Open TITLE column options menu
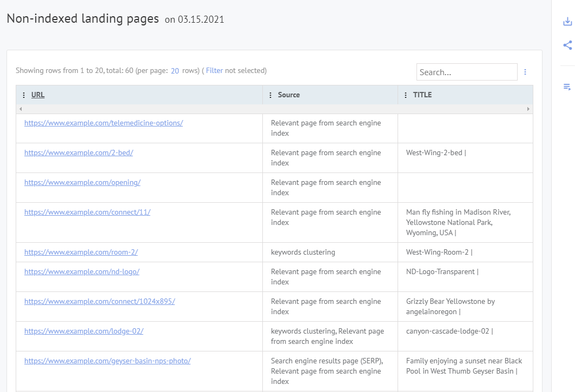Viewport: 582px width, 392px height. [406, 95]
